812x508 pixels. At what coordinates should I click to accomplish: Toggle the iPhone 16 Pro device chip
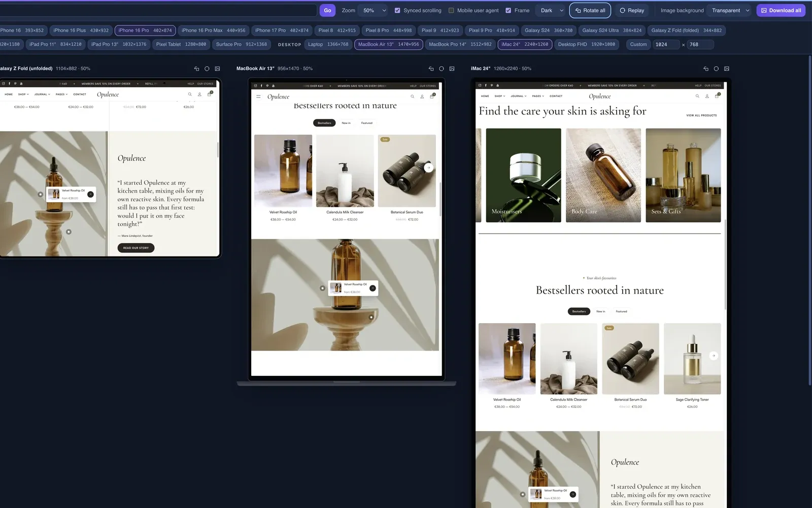(145, 30)
